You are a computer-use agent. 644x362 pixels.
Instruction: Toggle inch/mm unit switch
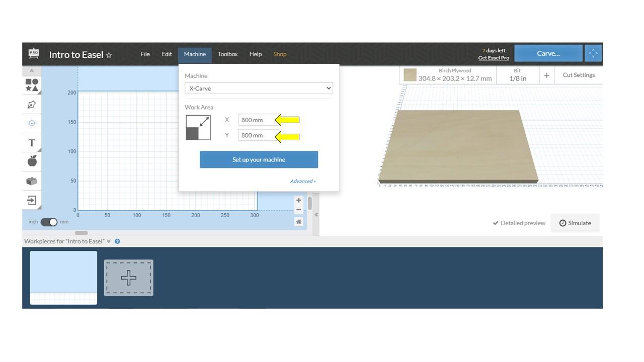tap(49, 222)
